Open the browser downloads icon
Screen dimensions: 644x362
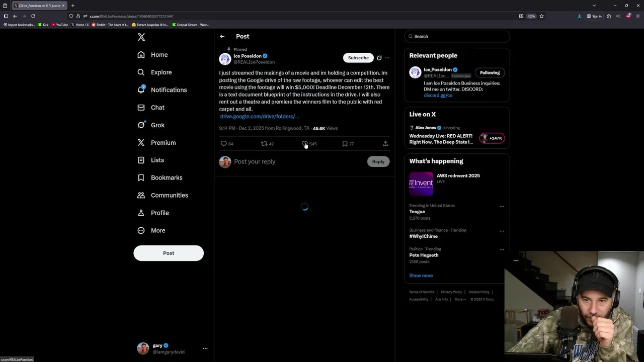coord(580,16)
